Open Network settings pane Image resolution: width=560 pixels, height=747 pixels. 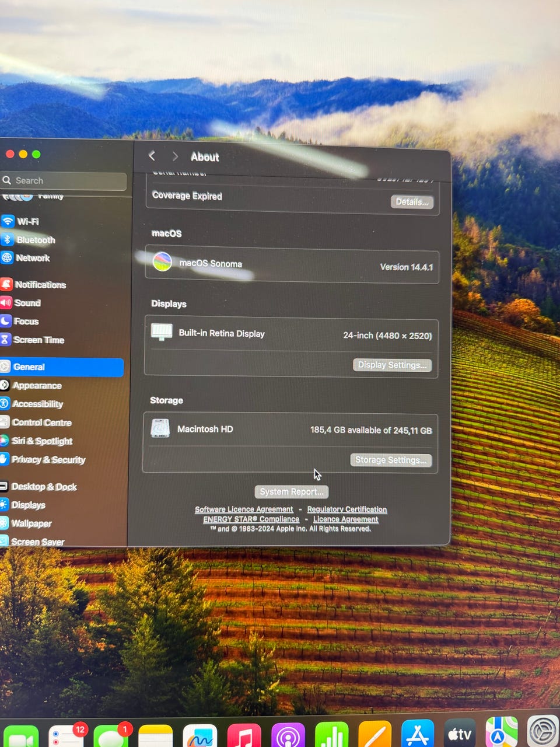click(25, 258)
